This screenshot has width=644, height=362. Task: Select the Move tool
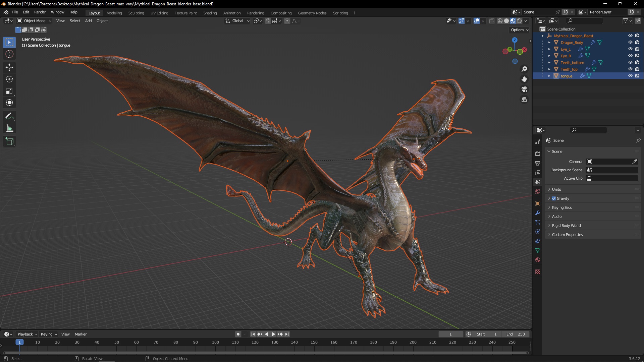pyautogui.click(x=9, y=67)
